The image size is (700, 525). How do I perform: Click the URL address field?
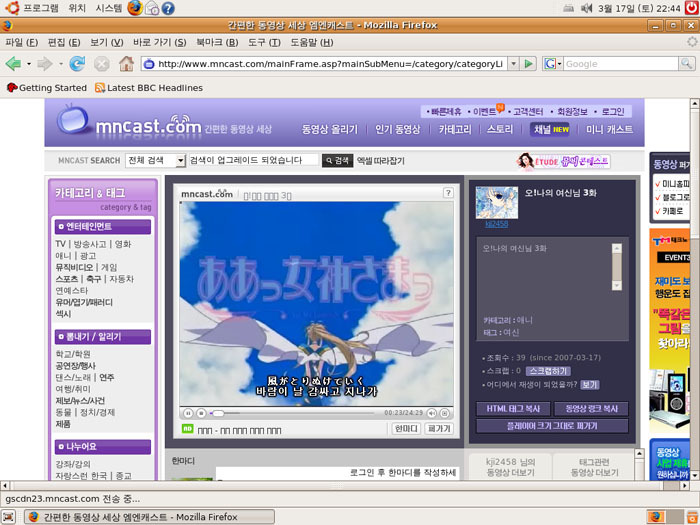pyautogui.click(x=329, y=64)
